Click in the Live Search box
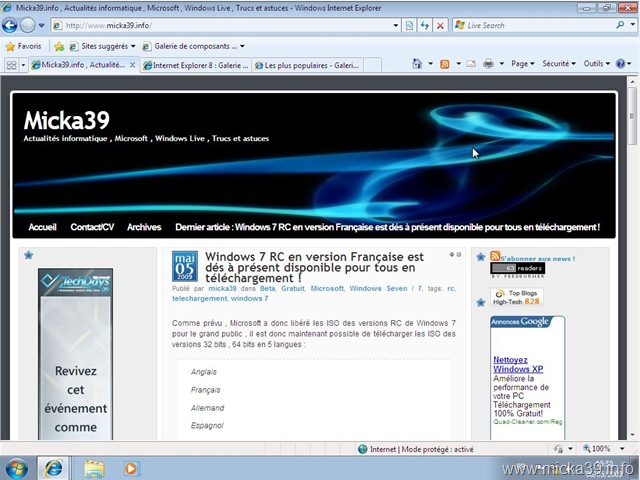640x480 pixels. [535, 25]
